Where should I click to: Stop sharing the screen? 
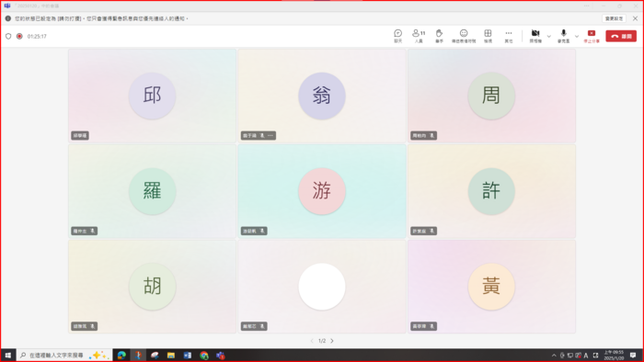click(592, 36)
